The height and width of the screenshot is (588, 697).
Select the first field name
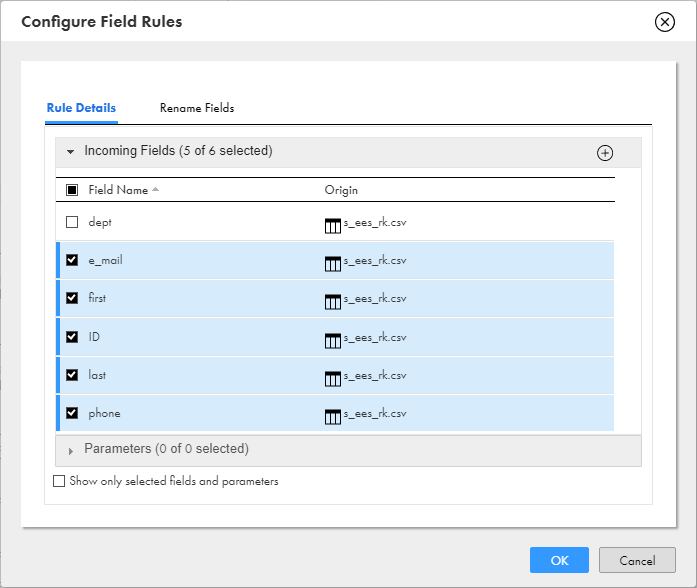(97, 298)
